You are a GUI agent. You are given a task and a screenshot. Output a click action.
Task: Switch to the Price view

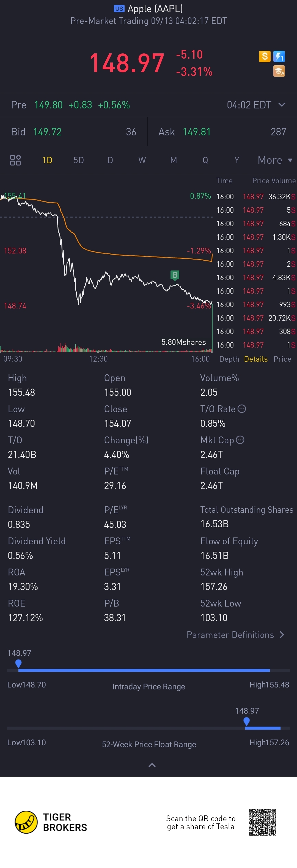click(x=282, y=359)
